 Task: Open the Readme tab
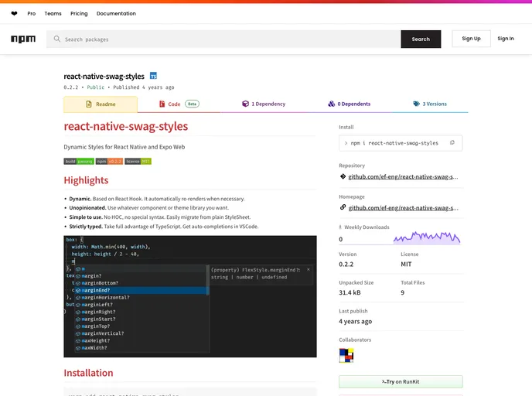coord(101,104)
